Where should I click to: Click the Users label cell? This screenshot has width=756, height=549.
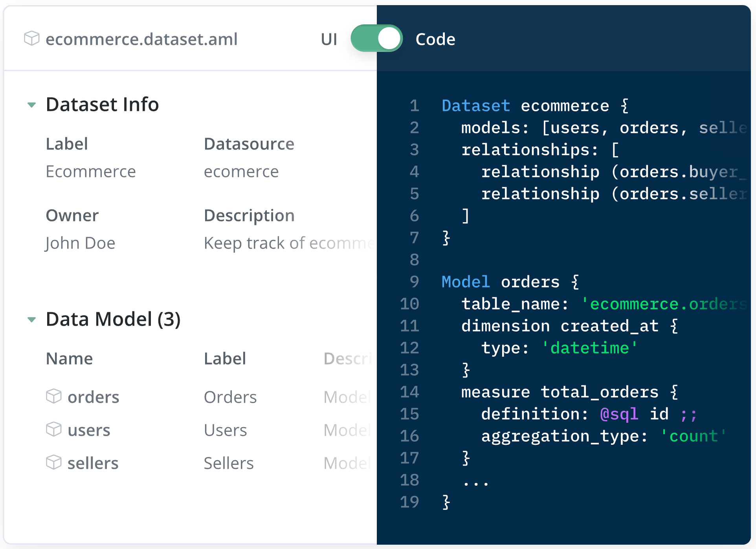226,430
